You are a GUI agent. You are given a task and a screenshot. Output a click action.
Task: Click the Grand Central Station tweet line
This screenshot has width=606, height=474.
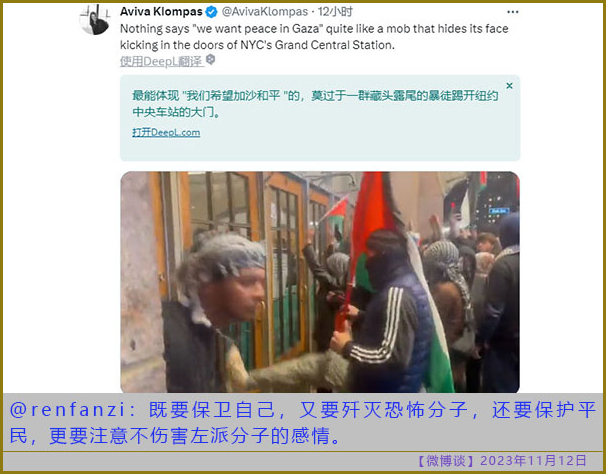(257, 45)
